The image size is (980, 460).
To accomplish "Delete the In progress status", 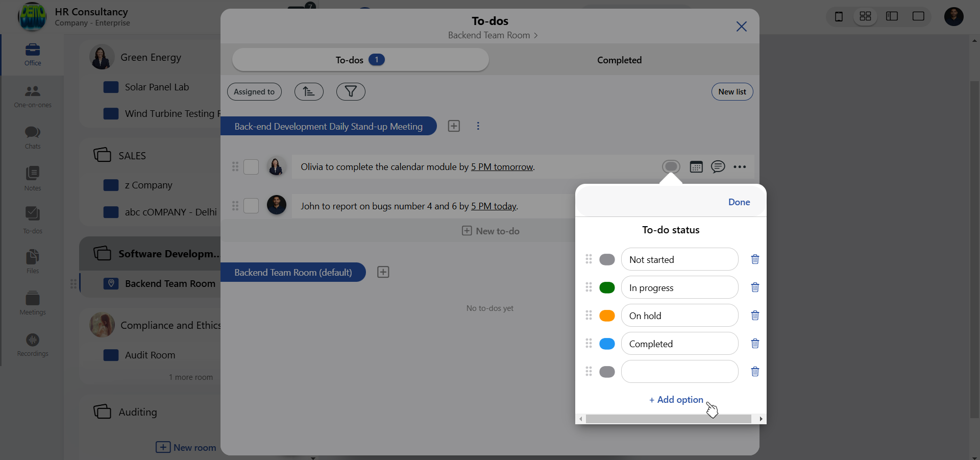I will click(755, 287).
